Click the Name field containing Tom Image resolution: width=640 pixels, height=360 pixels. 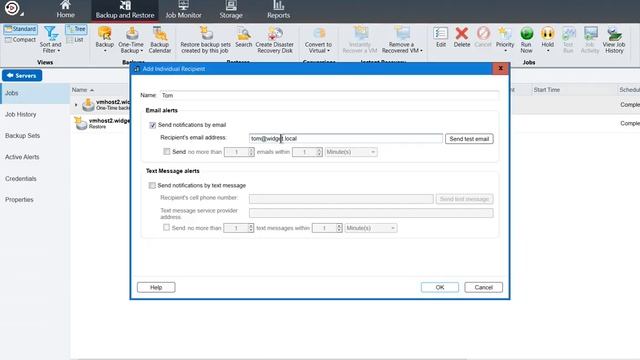(x=329, y=96)
